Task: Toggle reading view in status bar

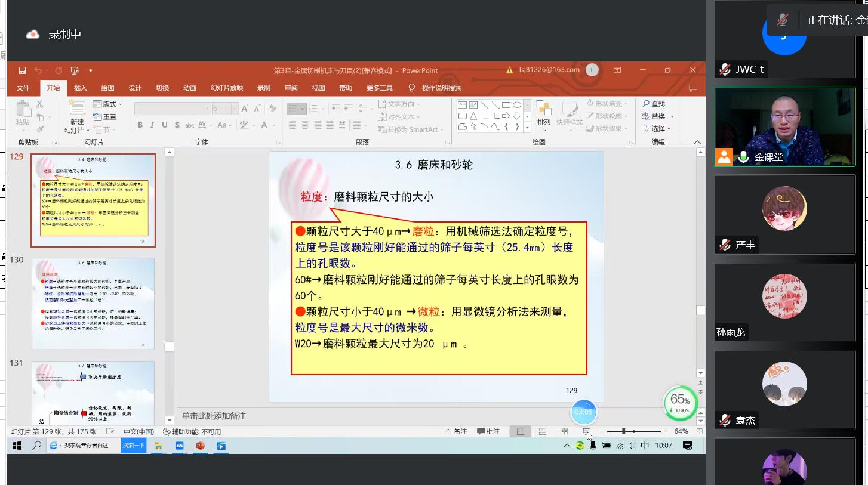Action: 564,431
